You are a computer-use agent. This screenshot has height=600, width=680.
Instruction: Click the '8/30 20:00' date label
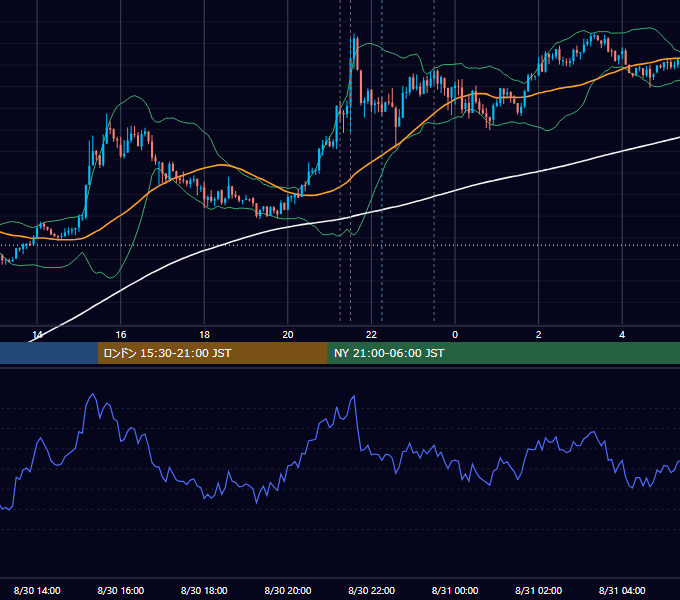(288, 590)
